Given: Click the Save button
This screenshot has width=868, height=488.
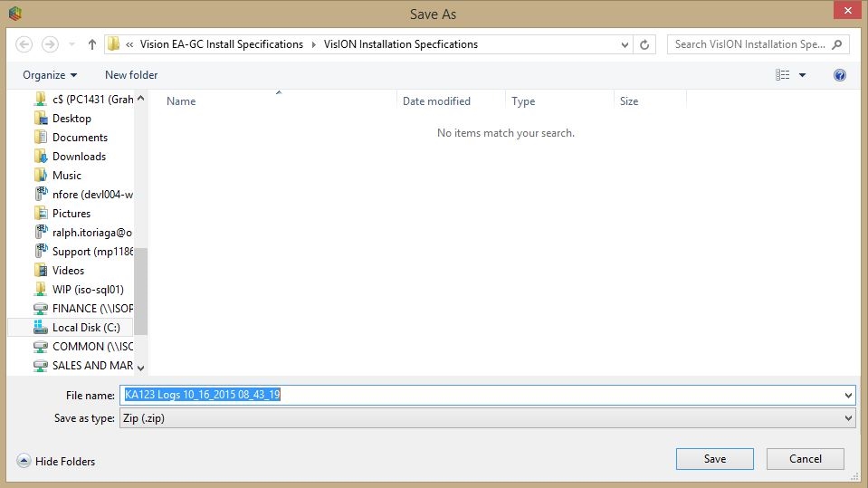Looking at the screenshot, I should click(714, 459).
